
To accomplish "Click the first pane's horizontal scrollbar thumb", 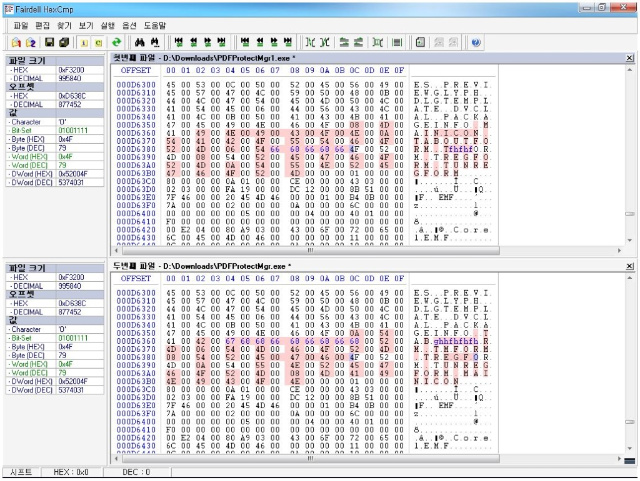I will [x=311, y=250].
